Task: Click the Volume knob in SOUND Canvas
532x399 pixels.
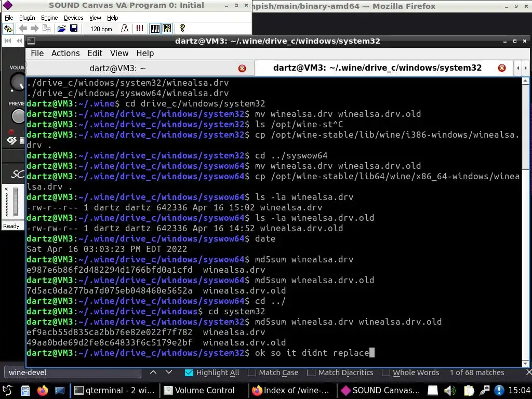Action: pos(17,82)
